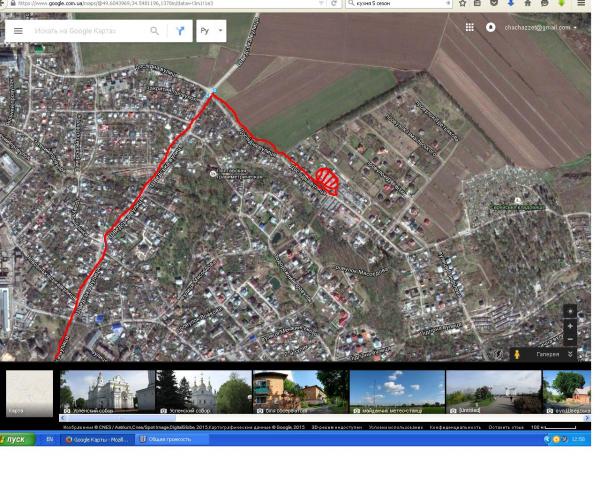Open the browser bookmarks list icon

(x=477, y=3)
